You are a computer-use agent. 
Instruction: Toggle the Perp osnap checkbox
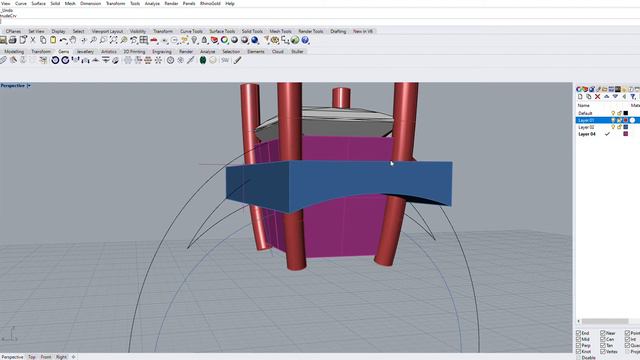pos(578,345)
